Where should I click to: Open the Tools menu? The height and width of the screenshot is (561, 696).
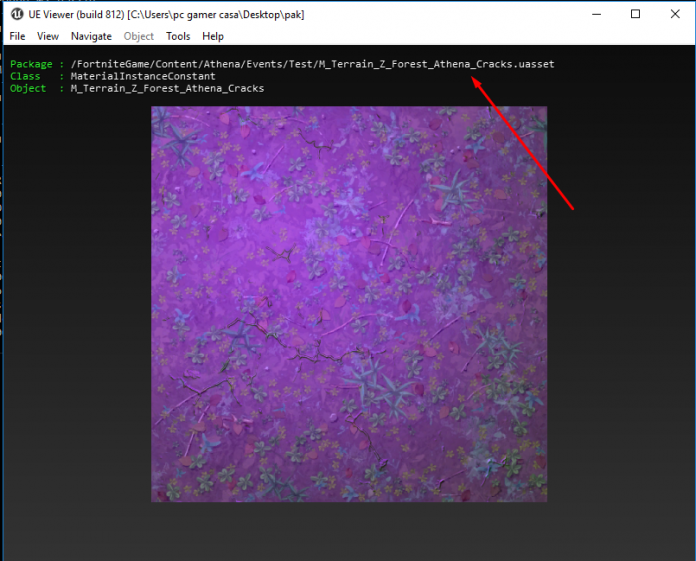click(178, 36)
